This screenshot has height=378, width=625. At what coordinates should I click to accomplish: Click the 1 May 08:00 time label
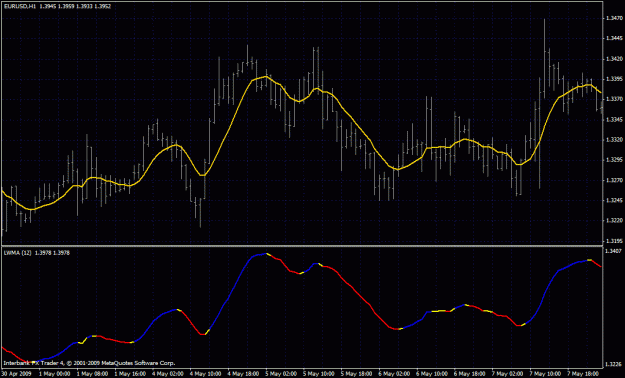click(x=91, y=373)
